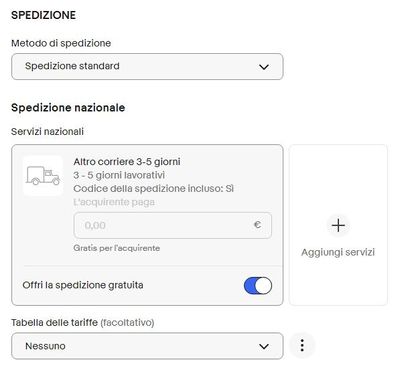
Task: Open the Metodo di spedizione dropdown
Action: [x=147, y=67]
